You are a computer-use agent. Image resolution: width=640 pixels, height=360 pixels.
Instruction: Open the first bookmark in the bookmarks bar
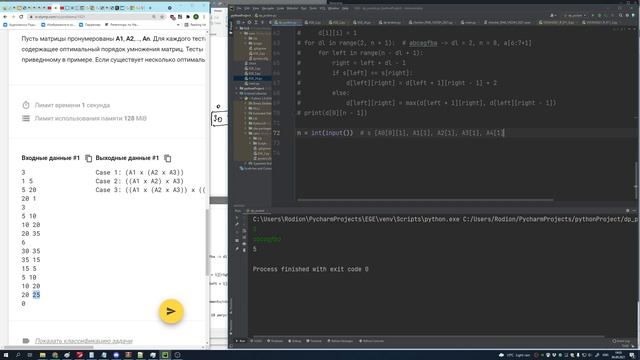[20, 25]
